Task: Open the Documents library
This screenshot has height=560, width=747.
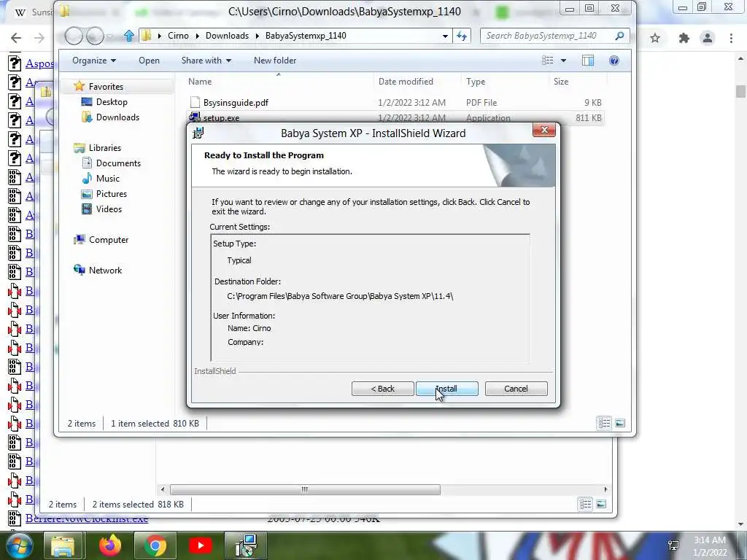Action: coord(118,163)
